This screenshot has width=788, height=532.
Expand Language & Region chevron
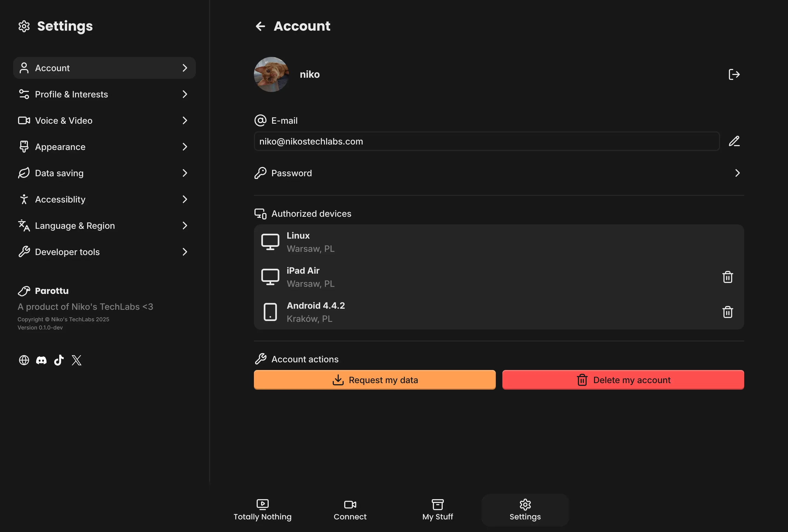185,225
